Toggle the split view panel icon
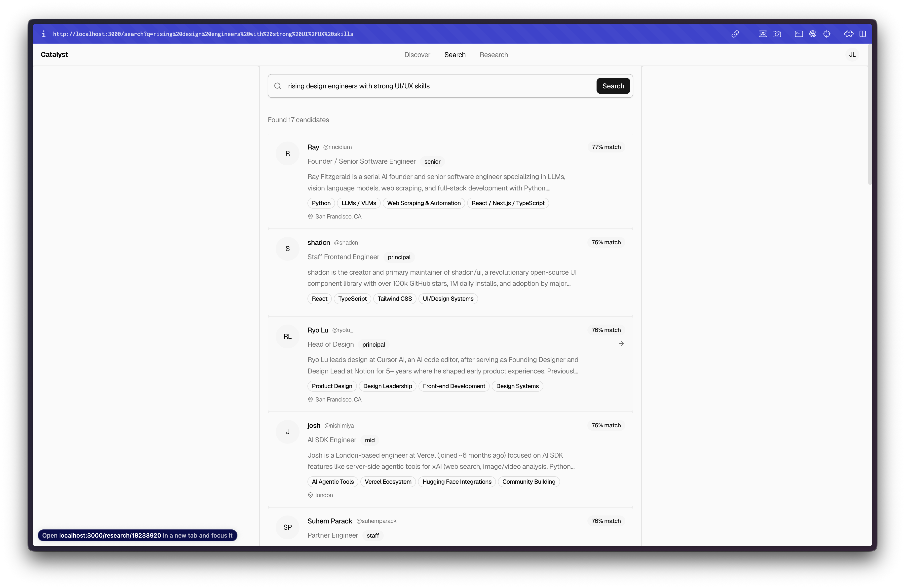The width and height of the screenshot is (905, 588). (863, 34)
